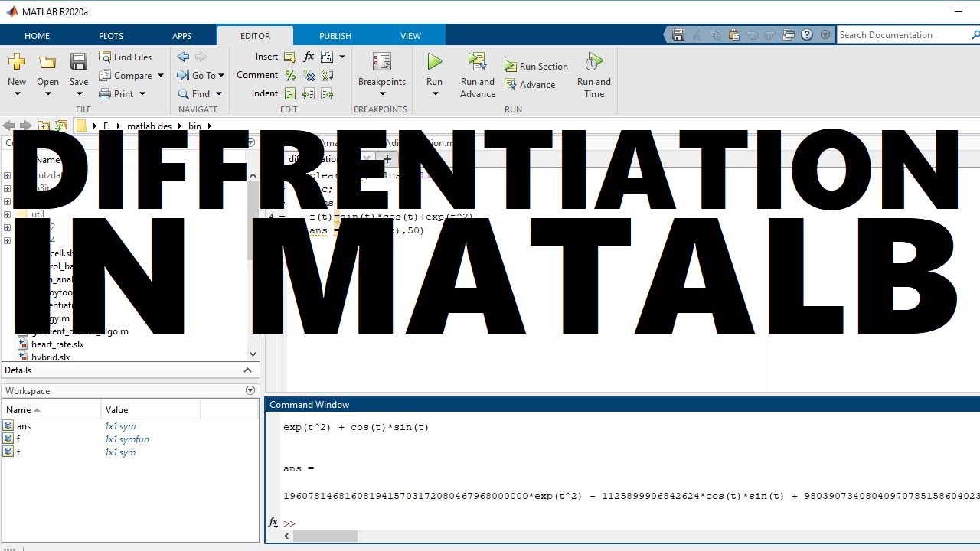Viewport: 980px width, 551px height.
Task: Open the New dropdown arrow
Action: (x=17, y=94)
